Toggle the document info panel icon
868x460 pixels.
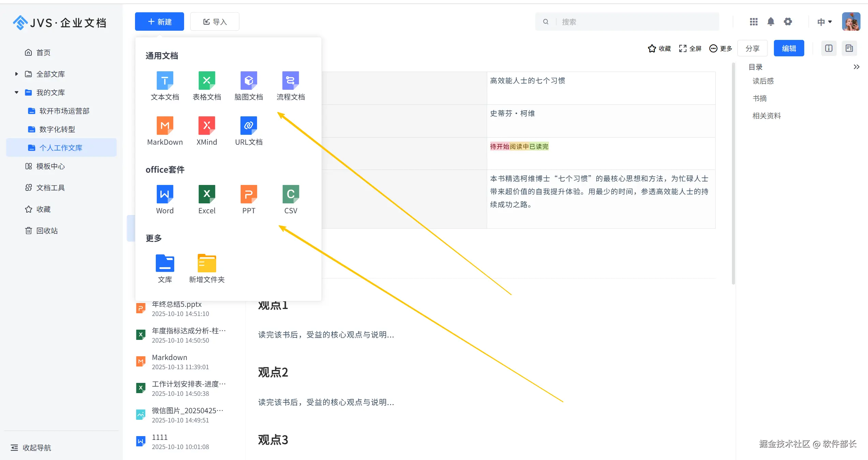coord(828,48)
